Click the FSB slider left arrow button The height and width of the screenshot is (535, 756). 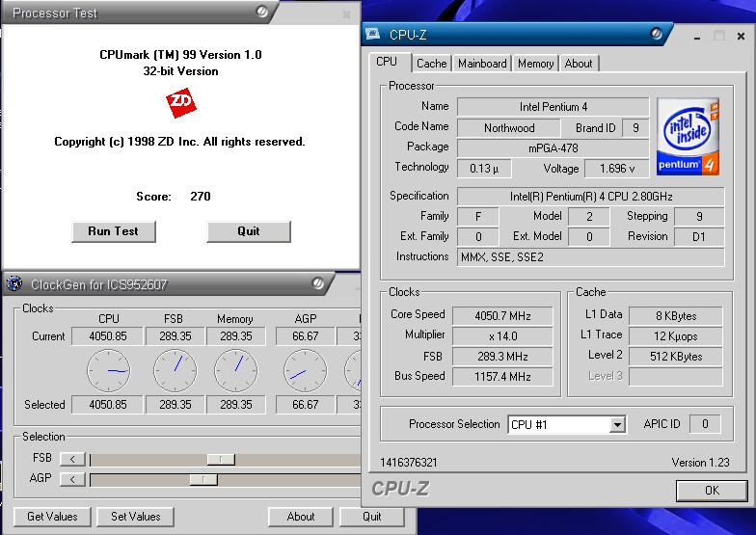(x=72, y=459)
